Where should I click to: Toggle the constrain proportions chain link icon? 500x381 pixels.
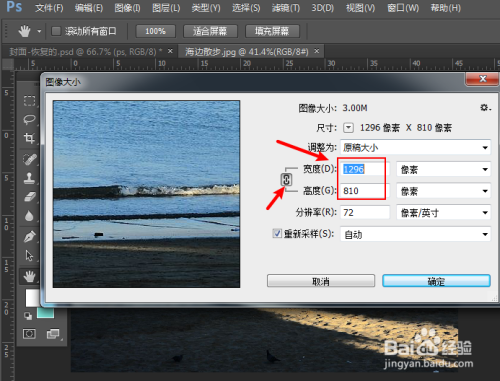point(286,180)
